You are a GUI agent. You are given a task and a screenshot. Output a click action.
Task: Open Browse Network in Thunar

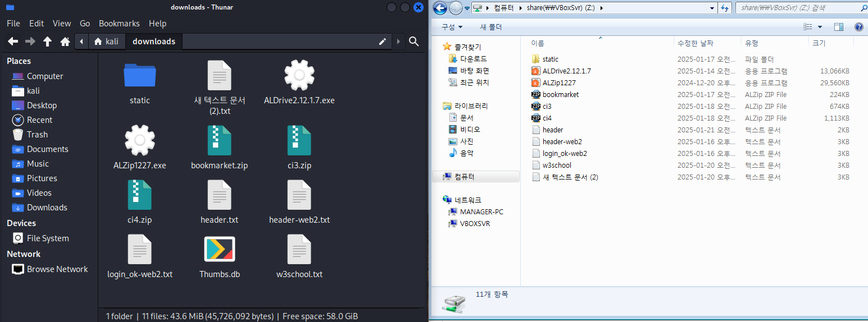(x=57, y=269)
